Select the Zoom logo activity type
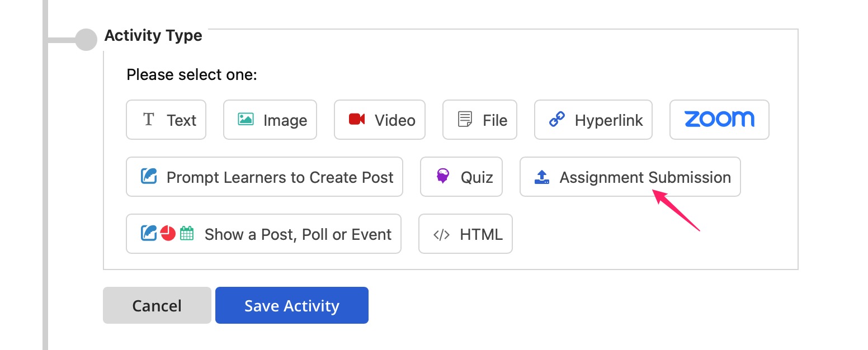The image size is (868, 350). 719,119
